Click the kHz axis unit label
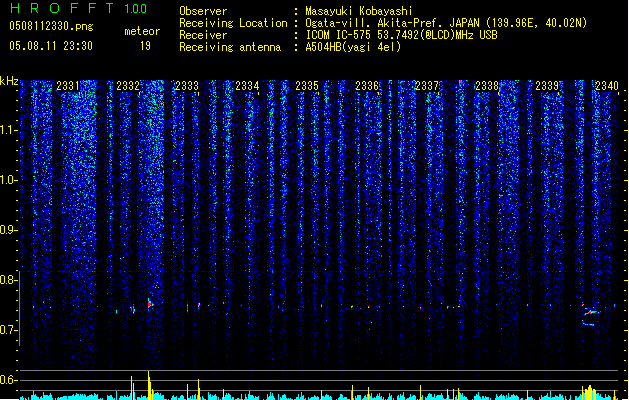Image resolution: width=629 pixels, height=400 pixels. tap(9, 81)
